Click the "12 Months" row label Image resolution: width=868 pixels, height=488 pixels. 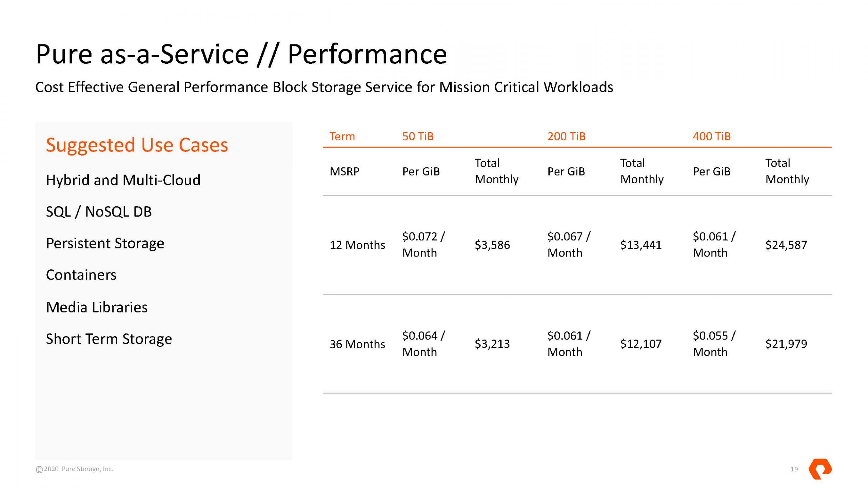[x=357, y=245]
